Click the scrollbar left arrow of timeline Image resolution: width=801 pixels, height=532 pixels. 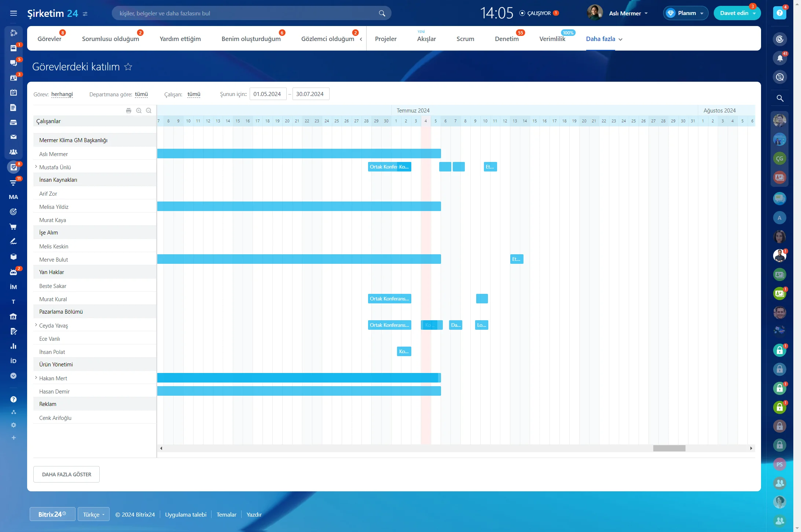coord(161,448)
